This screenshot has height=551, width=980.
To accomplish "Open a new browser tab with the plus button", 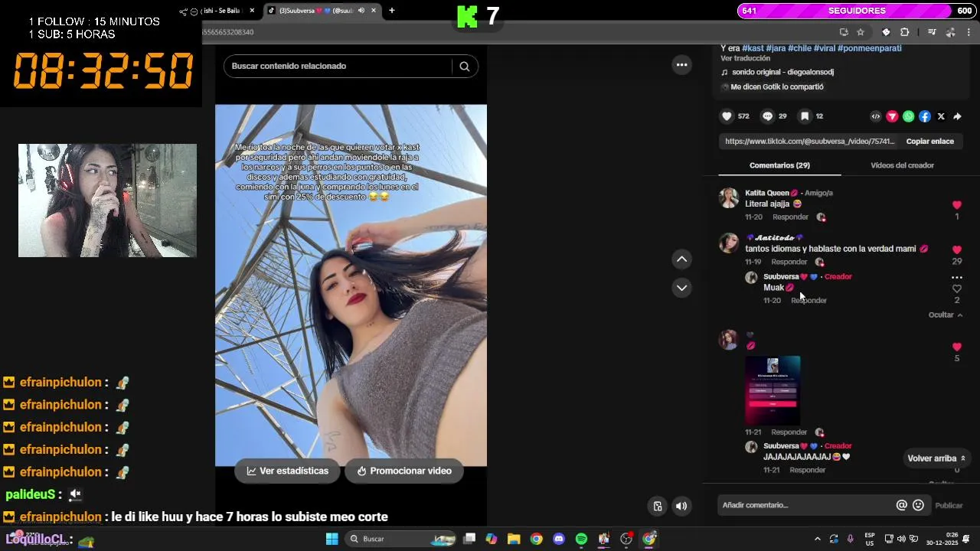I will (392, 11).
